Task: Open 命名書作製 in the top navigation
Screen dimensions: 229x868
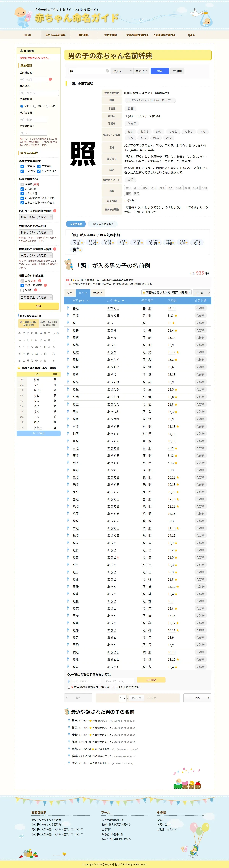Action: 110,35
